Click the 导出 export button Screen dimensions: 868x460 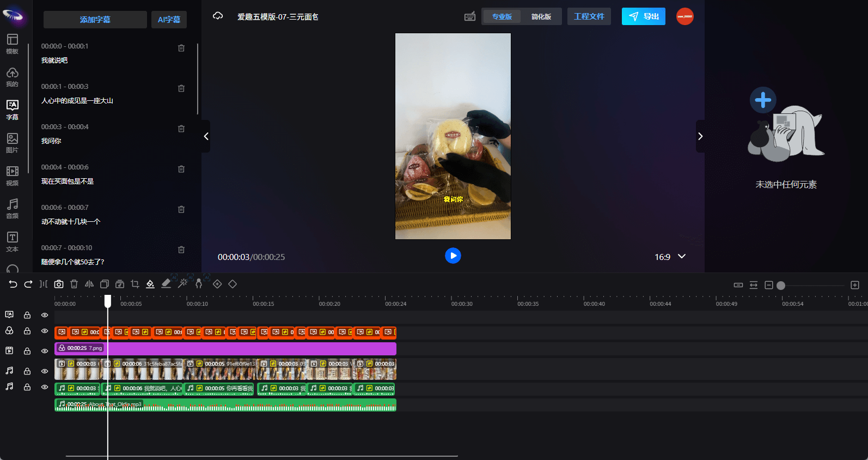(x=644, y=16)
